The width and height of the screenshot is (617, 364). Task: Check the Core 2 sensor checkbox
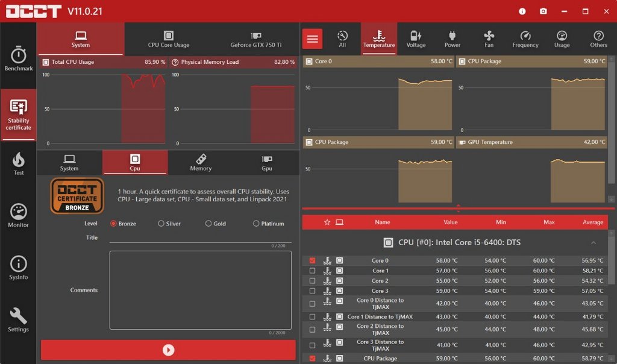pos(313,281)
